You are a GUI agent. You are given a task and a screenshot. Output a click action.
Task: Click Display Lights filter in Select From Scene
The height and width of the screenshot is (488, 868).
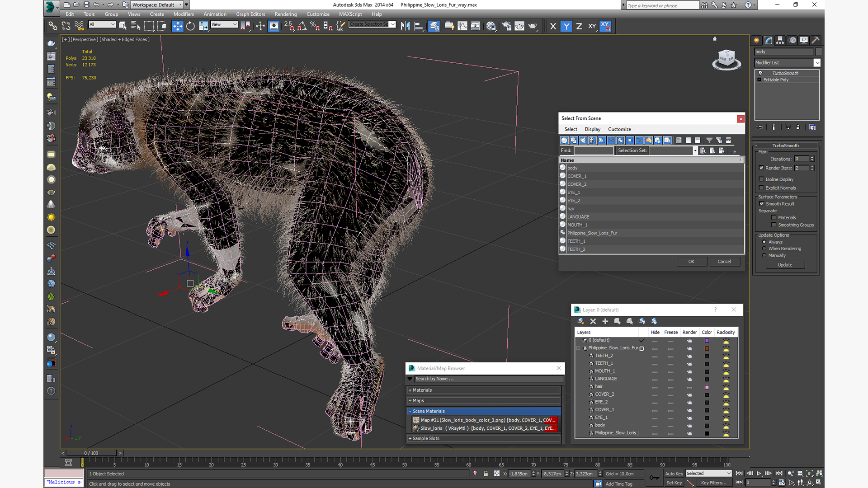(x=583, y=141)
